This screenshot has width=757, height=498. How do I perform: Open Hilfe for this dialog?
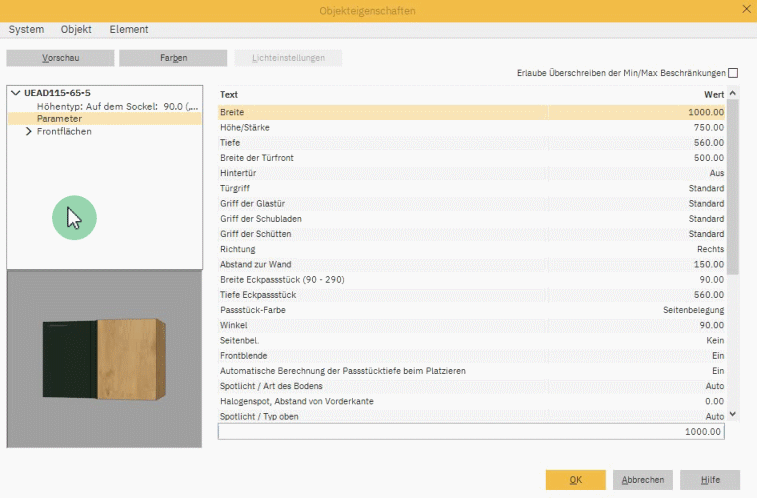[709, 480]
